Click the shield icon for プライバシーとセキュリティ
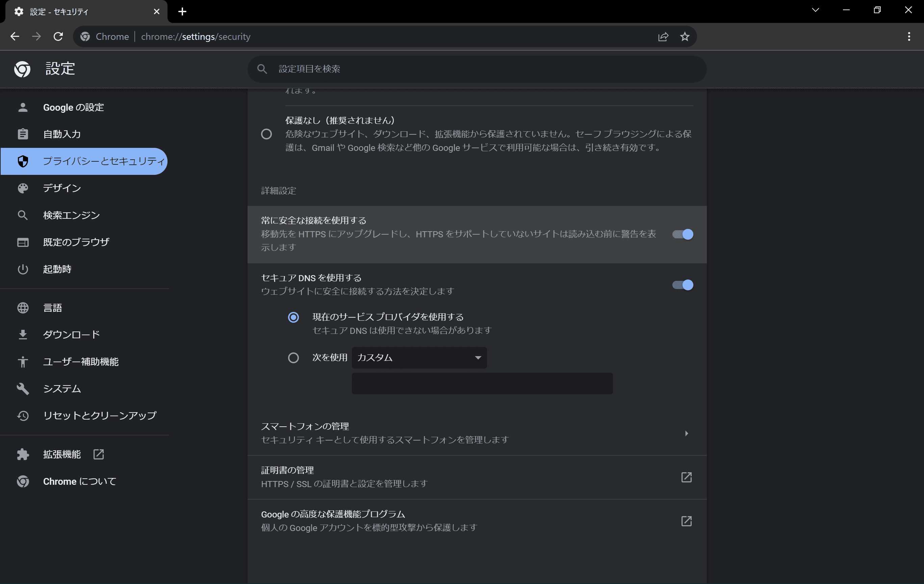 click(23, 161)
